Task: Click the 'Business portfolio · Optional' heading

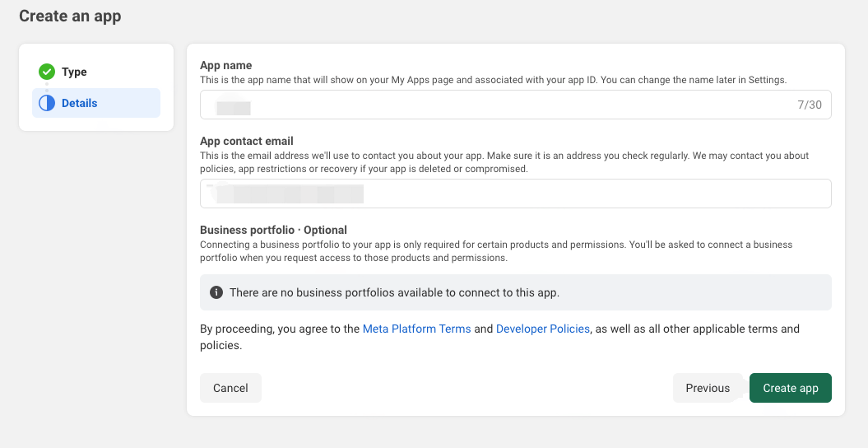Action: coord(273,230)
